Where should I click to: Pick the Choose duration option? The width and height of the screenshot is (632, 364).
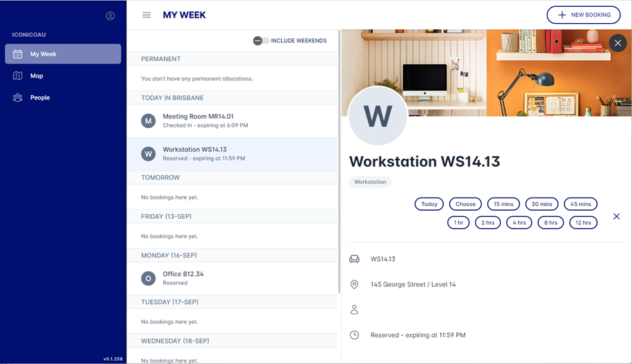point(465,204)
